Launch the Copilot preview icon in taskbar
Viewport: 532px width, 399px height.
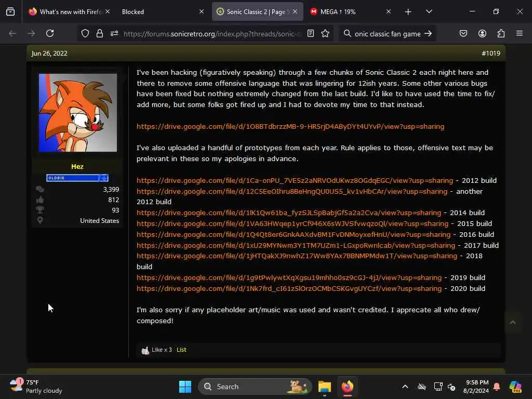click(x=515, y=387)
